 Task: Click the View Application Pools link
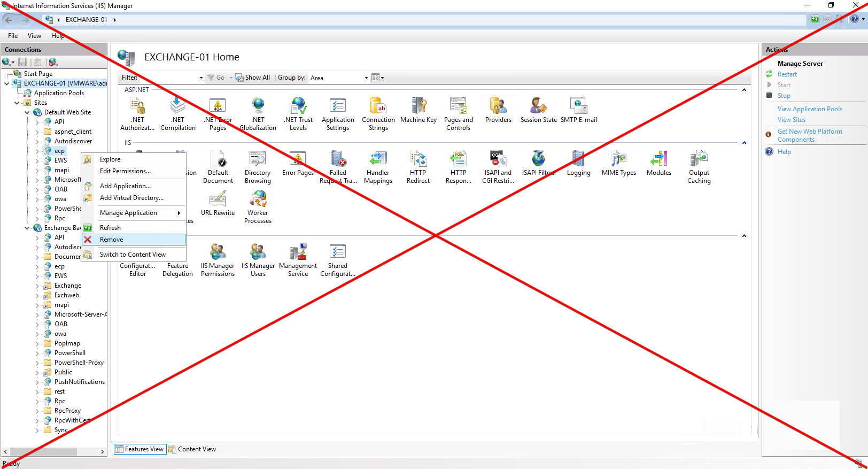point(810,109)
